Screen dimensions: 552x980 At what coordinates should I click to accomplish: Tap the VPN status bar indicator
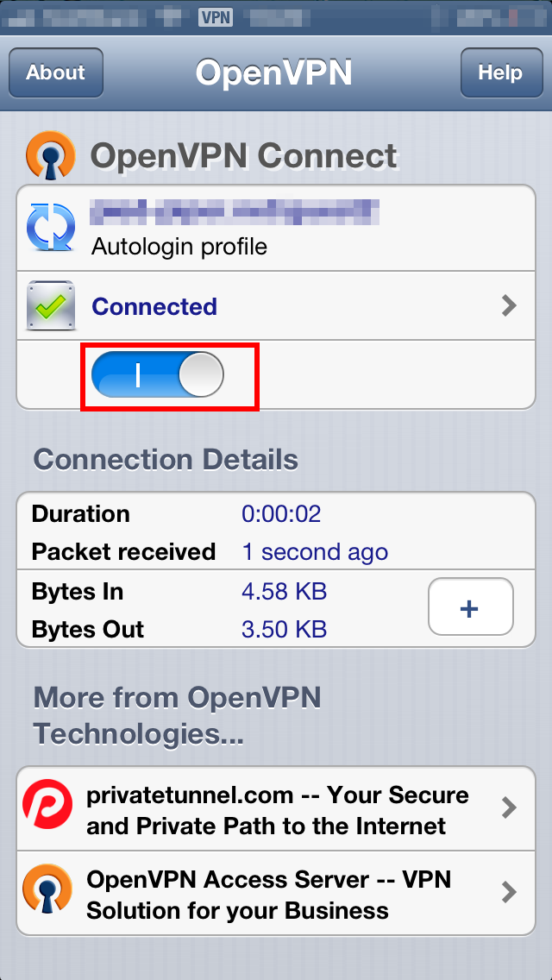(216, 17)
